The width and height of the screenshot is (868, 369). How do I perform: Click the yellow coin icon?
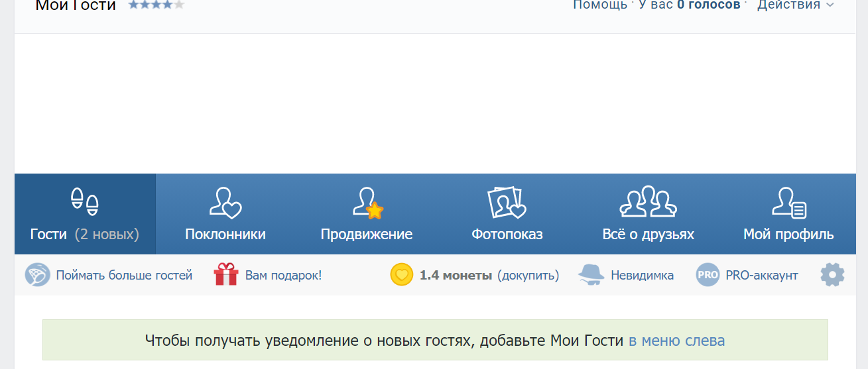(402, 275)
